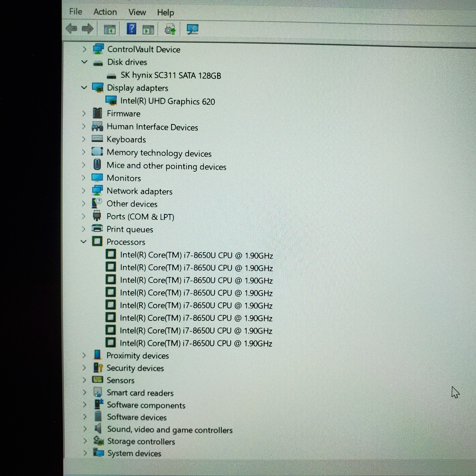Click the Display adapters category icon

98,88
